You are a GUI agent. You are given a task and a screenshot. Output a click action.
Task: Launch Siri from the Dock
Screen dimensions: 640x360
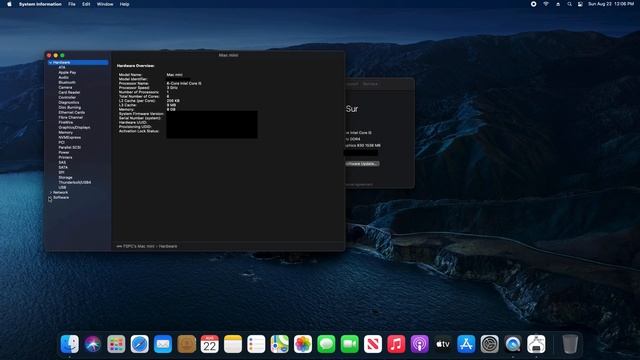(93, 344)
